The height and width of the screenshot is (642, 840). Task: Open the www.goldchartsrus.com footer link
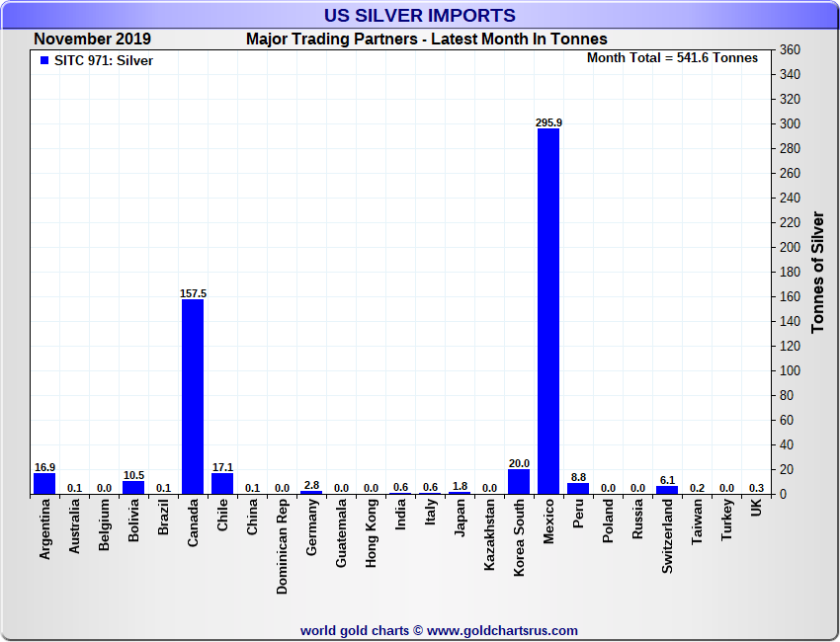tap(502, 630)
